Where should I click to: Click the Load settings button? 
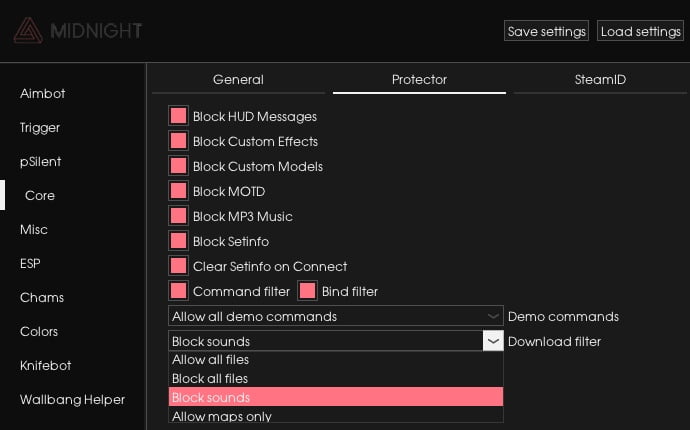(x=640, y=31)
